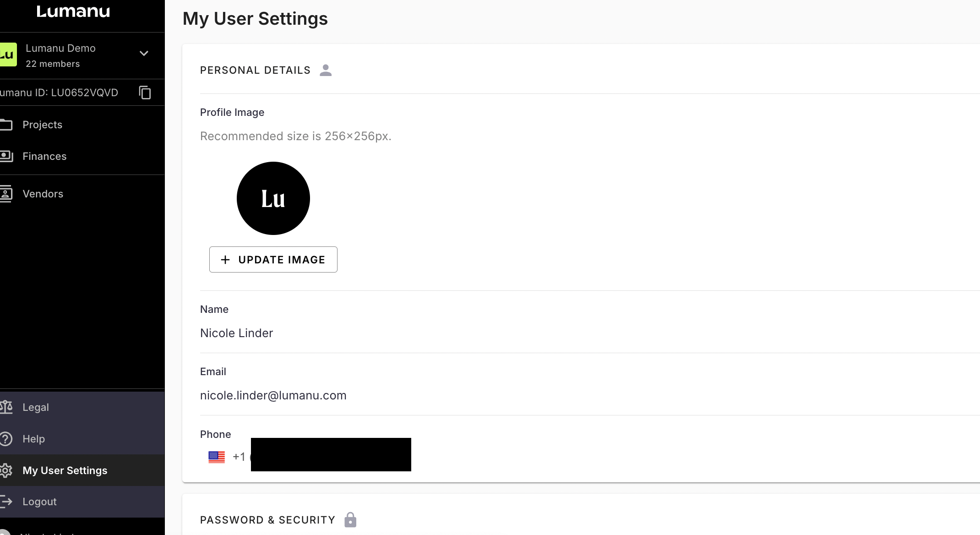Click the Legal scales icon
This screenshot has height=535, width=980.
(x=6, y=407)
